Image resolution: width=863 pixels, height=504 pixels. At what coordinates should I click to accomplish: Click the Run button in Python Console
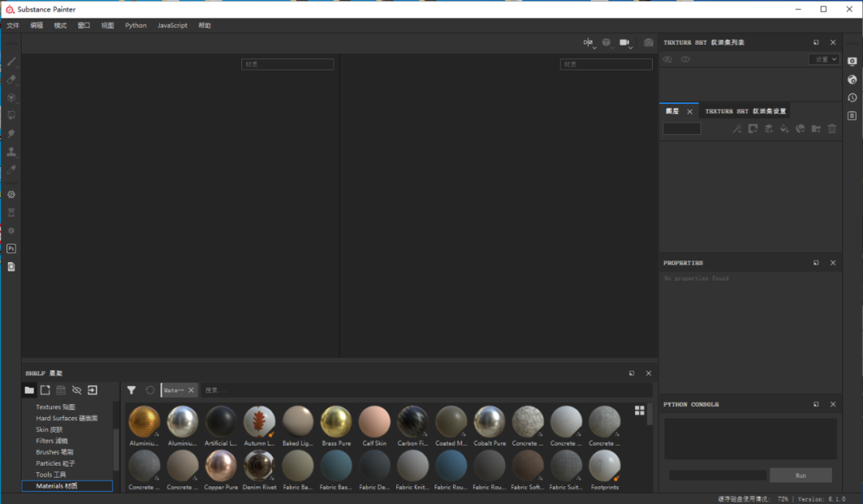click(801, 475)
